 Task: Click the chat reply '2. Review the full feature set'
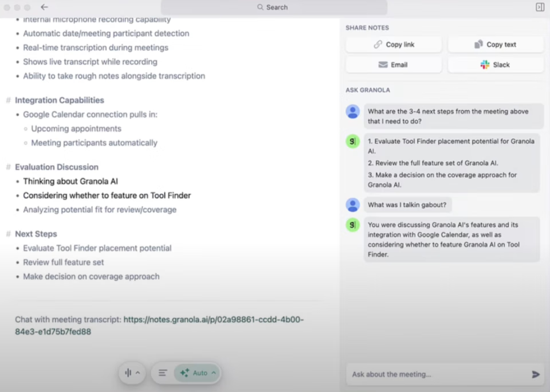[433, 163]
